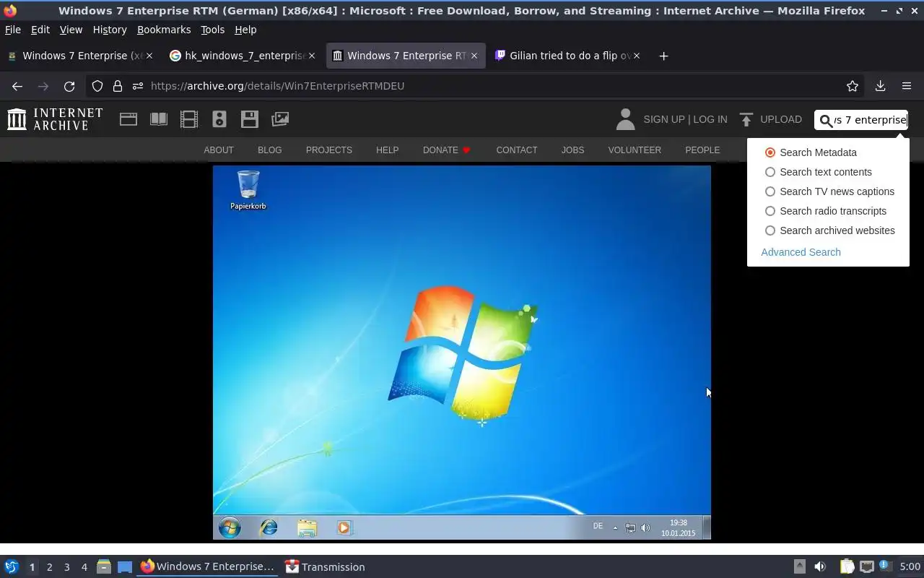Click the Firefox back arrow
Image resolution: width=924 pixels, height=578 pixels.
(17, 86)
